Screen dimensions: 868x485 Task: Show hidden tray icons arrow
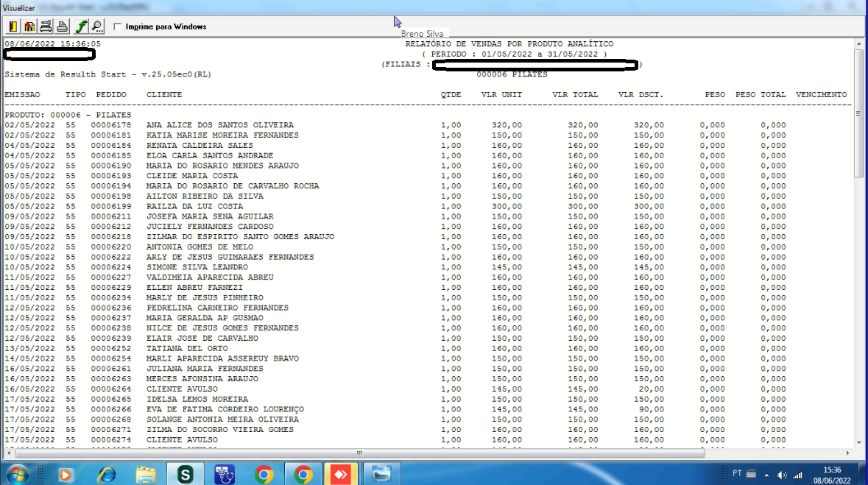point(766,475)
